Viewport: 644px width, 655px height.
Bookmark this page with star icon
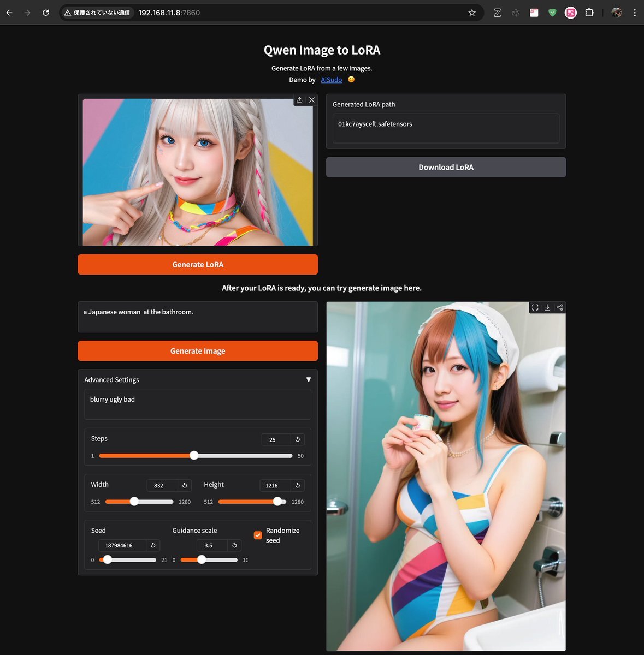[x=472, y=13]
